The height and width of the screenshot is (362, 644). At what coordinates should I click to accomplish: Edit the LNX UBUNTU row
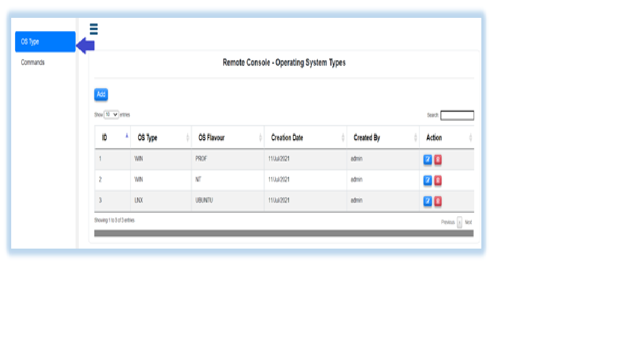click(x=428, y=201)
